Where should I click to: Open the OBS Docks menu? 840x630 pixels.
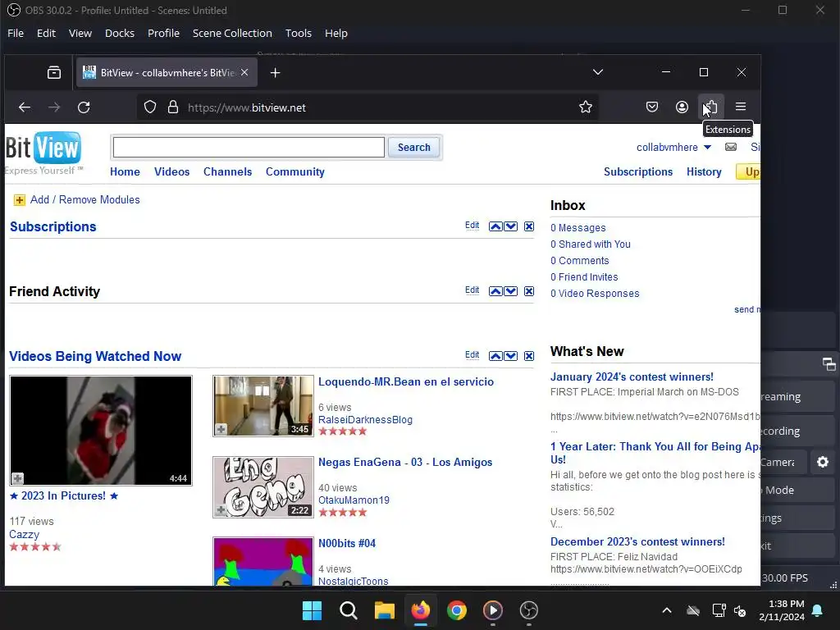[120, 33]
